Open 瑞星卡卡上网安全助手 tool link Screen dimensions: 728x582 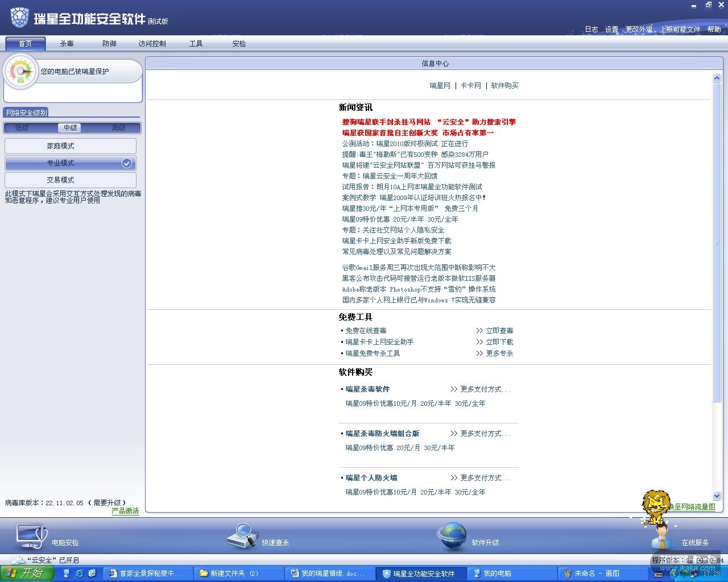pyautogui.click(x=380, y=342)
